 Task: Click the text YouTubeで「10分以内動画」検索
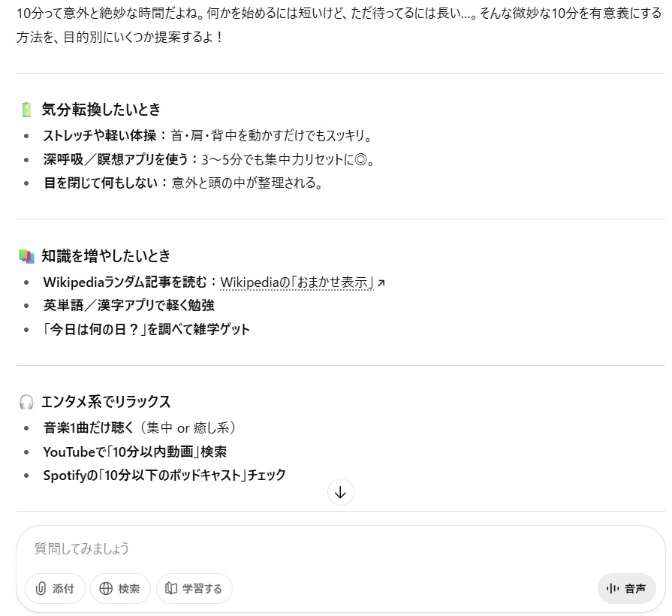click(x=135, y=451)
